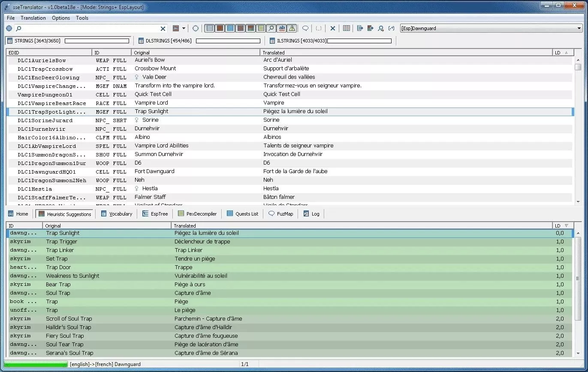Toggle the warning triangle filter button

pos(292,29)
